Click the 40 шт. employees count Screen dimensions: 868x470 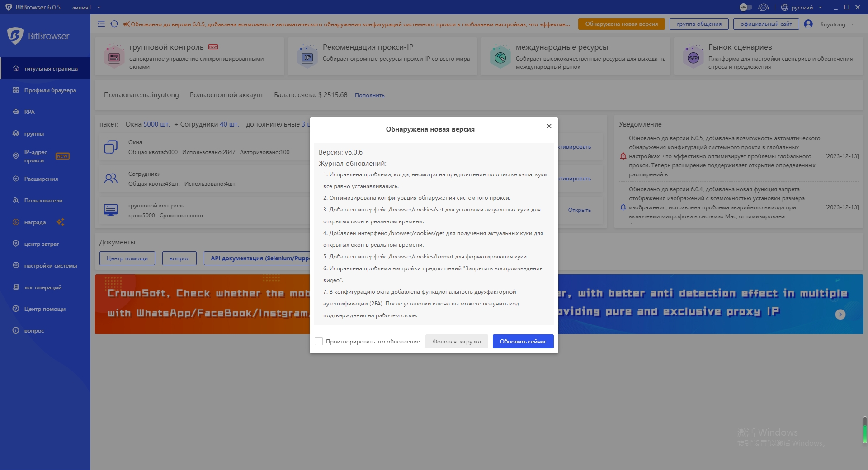(229, 124)
